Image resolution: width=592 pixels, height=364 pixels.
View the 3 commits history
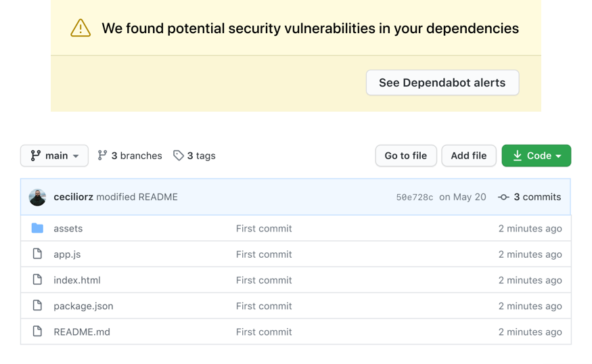click(530, 197)
